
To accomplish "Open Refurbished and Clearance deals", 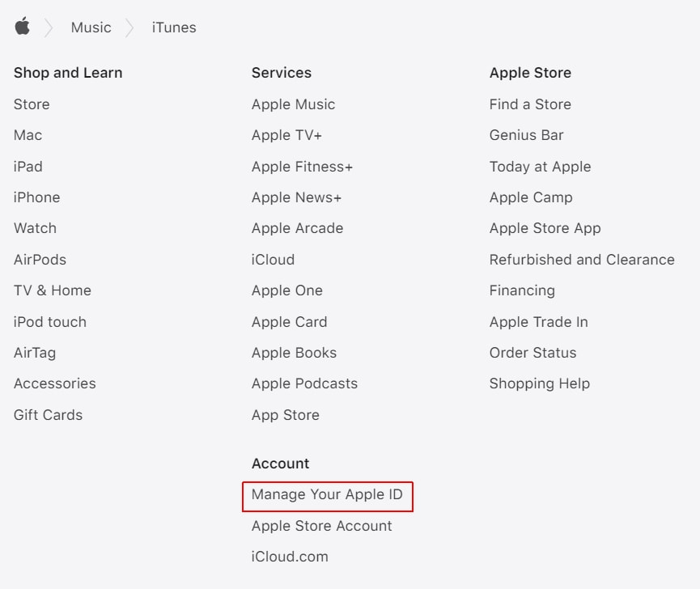I will pos(582,259).
